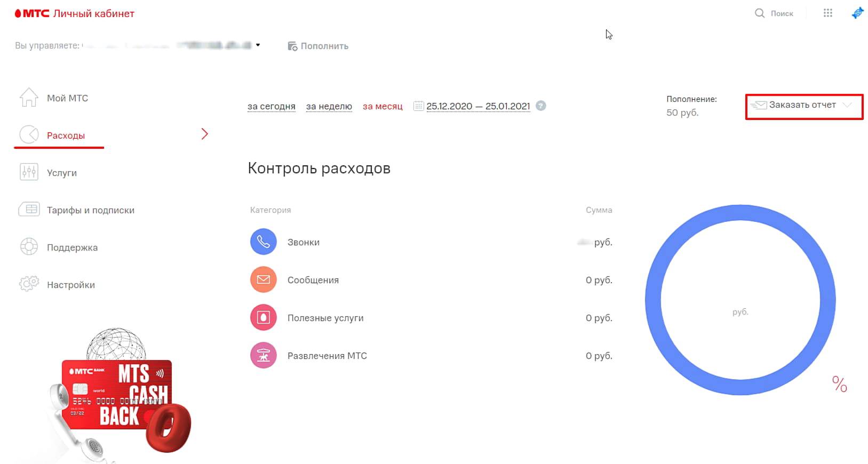Expand the Расходы submenu chevron
The width and height of the screenshot is (868, 464).
204,134
